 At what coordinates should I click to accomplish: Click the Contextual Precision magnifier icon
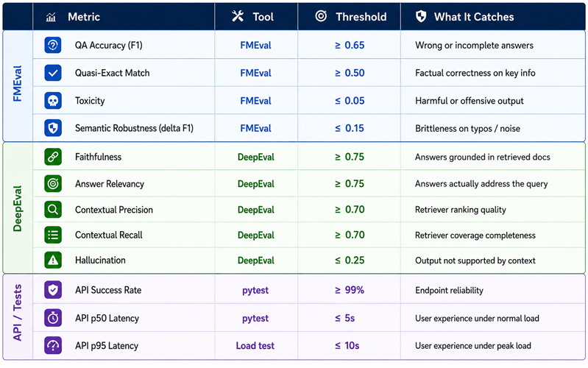53,209
